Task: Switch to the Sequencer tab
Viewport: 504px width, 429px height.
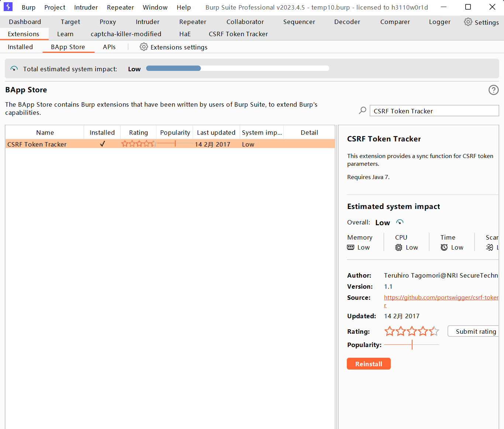Action: click(x=299, y=22)
